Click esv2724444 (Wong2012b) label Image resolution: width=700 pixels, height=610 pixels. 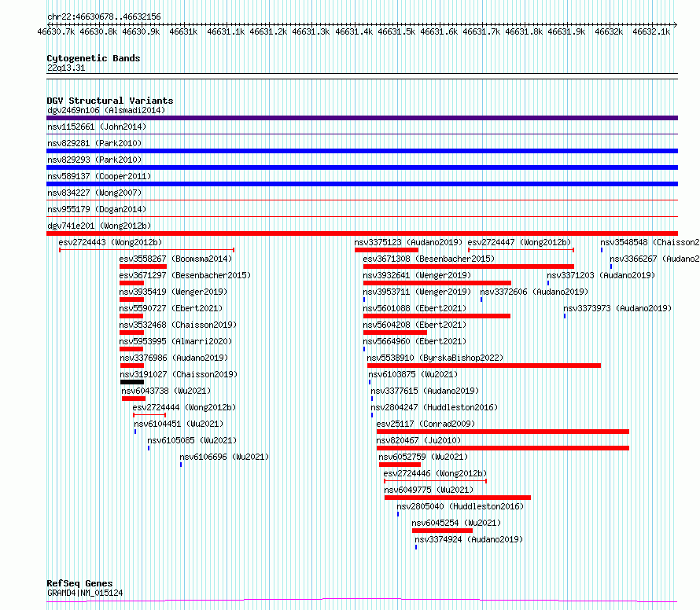(x=184, y=407)
